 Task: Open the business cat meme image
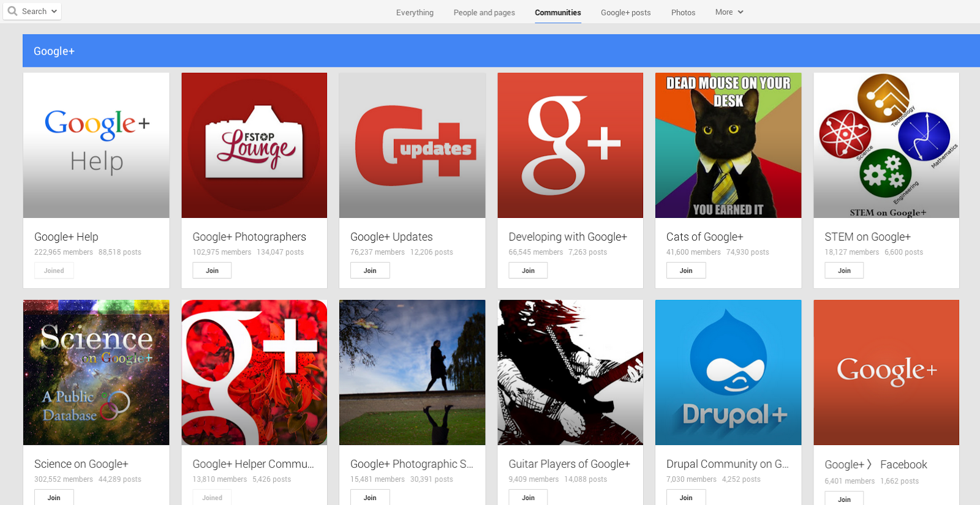[728, 145]
